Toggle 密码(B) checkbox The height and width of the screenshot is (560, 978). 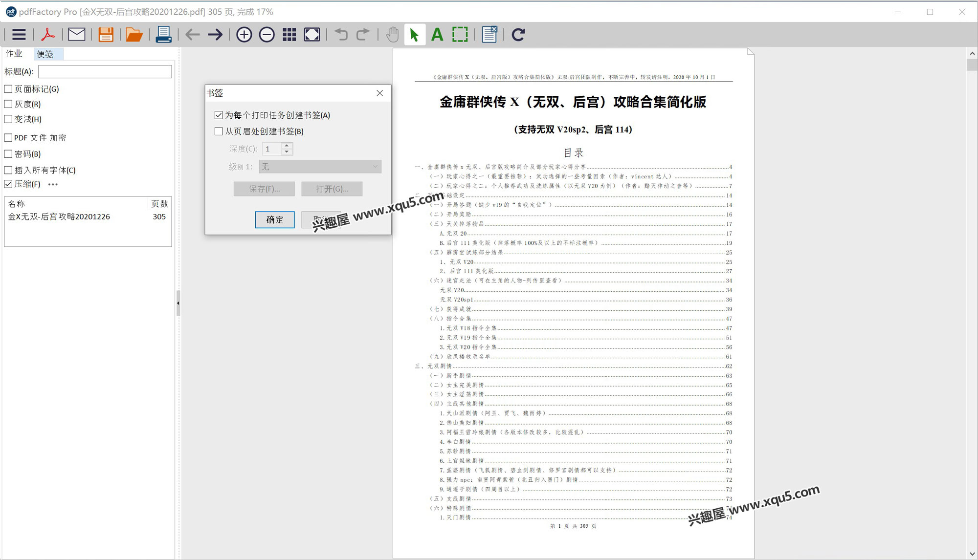(x=8, y=154)
